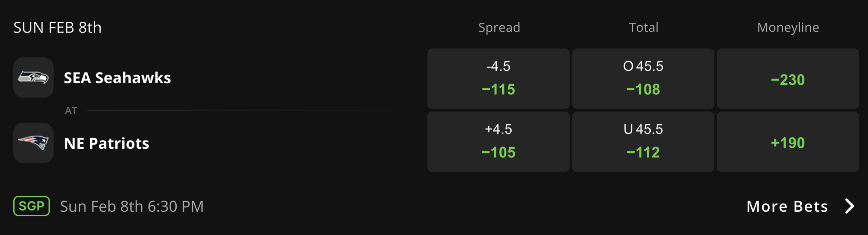Add Seahawks moneyline -230 to betslip

coord(788,79)
